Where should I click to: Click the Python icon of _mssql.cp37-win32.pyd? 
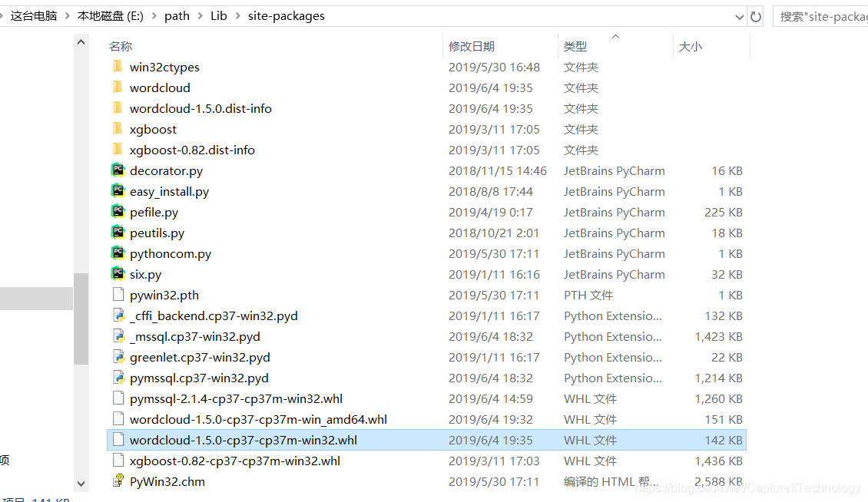tap(118, 336)
